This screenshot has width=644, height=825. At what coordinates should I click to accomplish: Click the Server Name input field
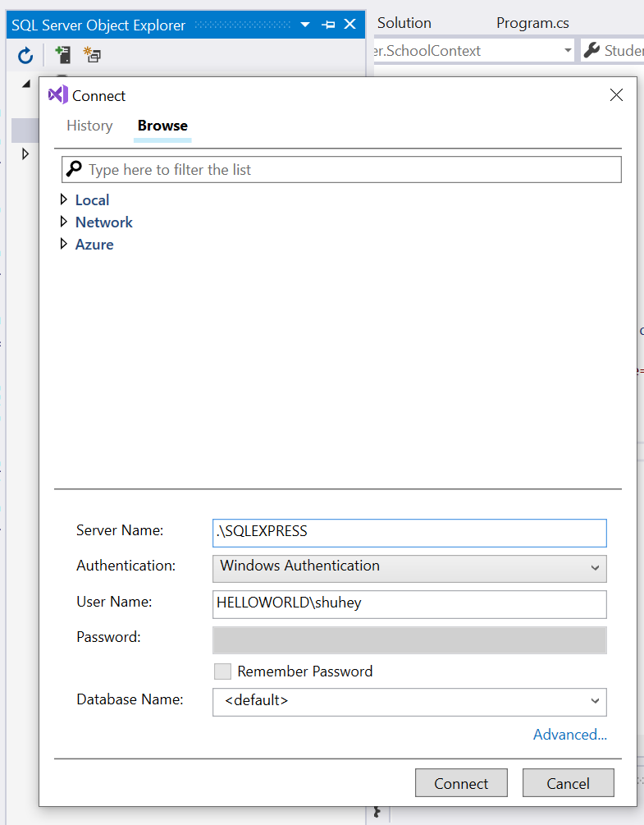409,533
